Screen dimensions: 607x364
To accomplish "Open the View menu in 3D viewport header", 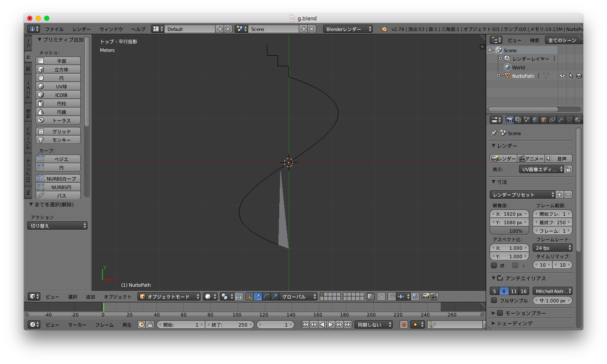I will tap(52, 296).
